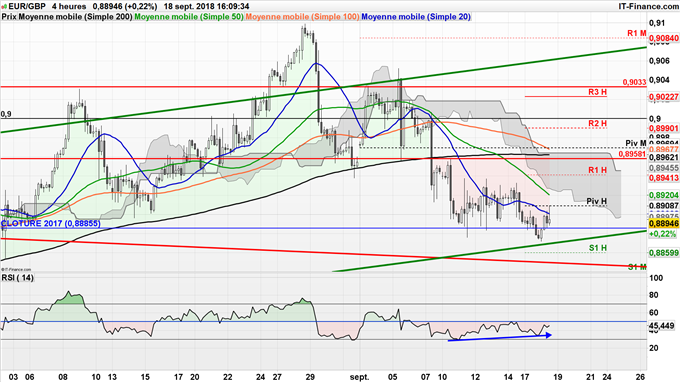Screen dimensions: 680x382
Task: Click the 'R1 M' resistance label
Action: point(637,33)
